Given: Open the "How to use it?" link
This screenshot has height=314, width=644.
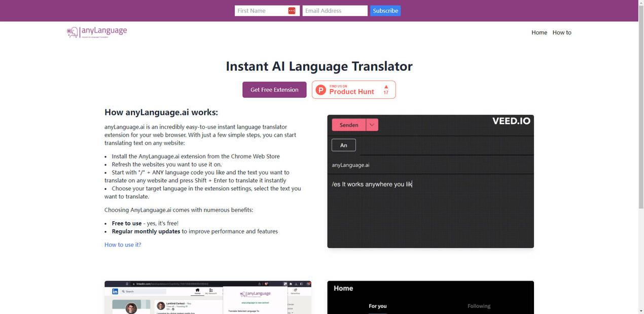Looking at the screenshot, I should pos(122,244).
